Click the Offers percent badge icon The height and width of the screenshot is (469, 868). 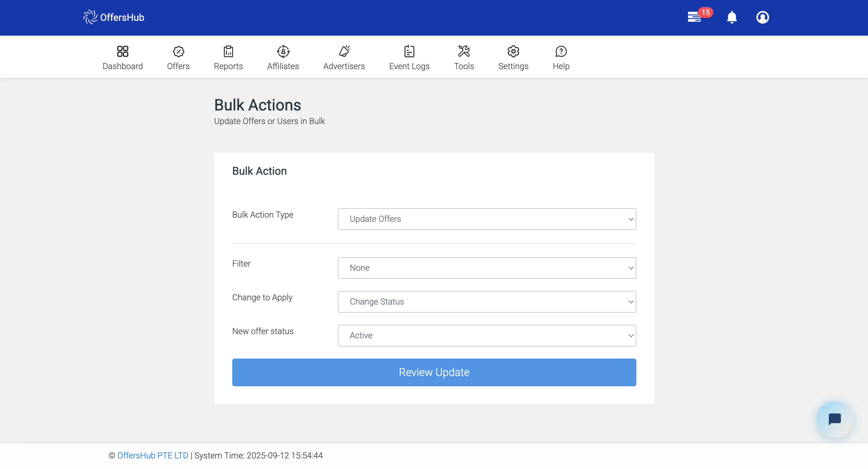178,51
